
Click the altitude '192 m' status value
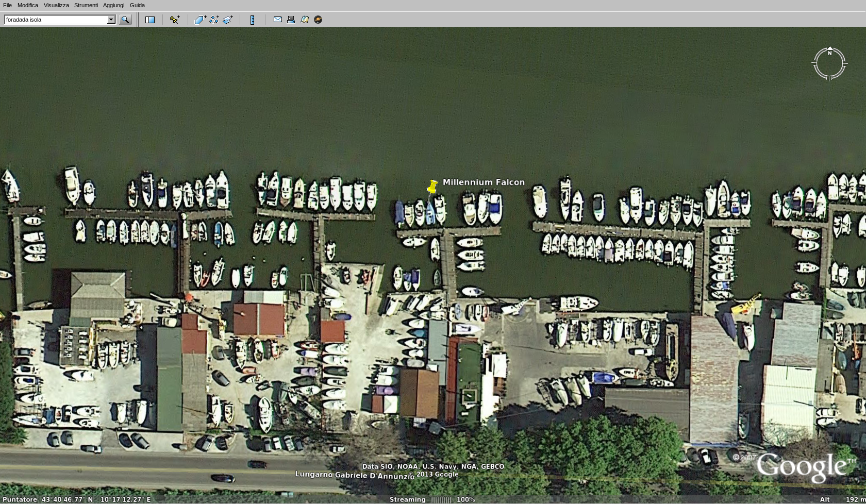click(x=855, y=499)
